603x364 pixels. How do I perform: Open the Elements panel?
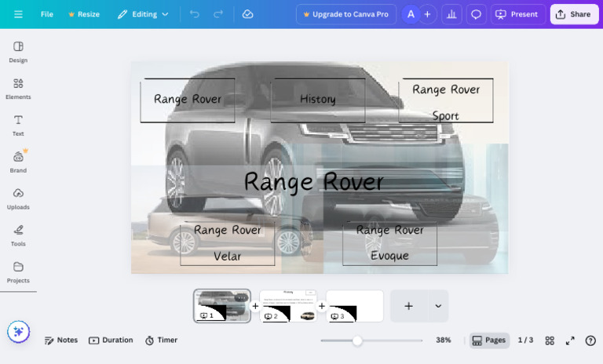tap(18, 89)
